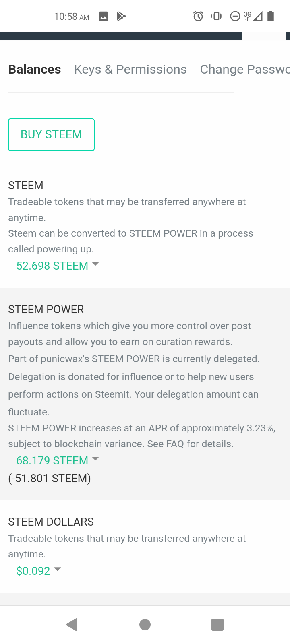This screenshot has height=644, width=290.
Task: Tap the alarm clock status icon
Action: (x=198, y=17)
